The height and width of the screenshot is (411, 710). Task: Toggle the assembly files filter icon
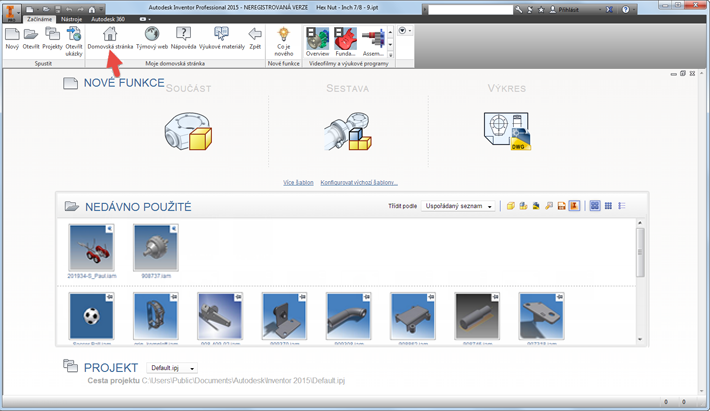(523, 206)
